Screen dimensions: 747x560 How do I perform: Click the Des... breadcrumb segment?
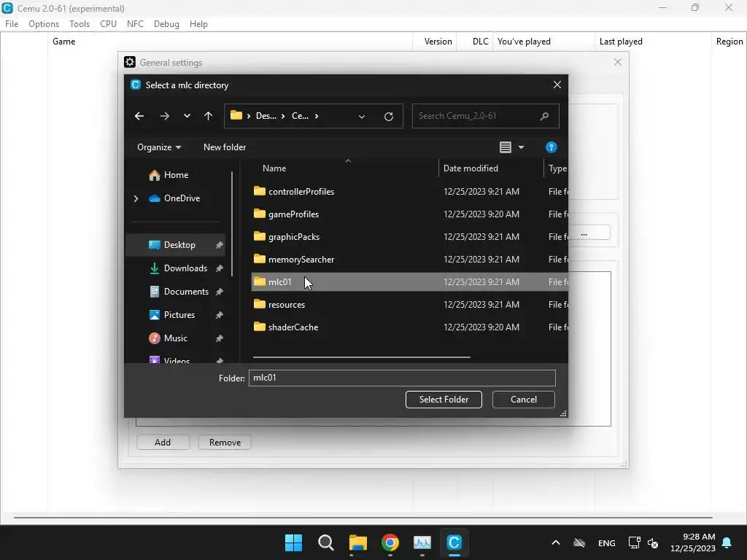tap(266, 116)
